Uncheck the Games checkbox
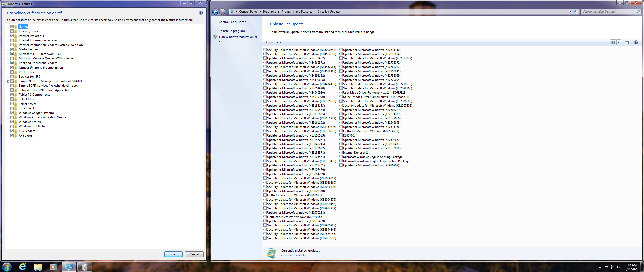644x272 pixels. click(12, 27)
